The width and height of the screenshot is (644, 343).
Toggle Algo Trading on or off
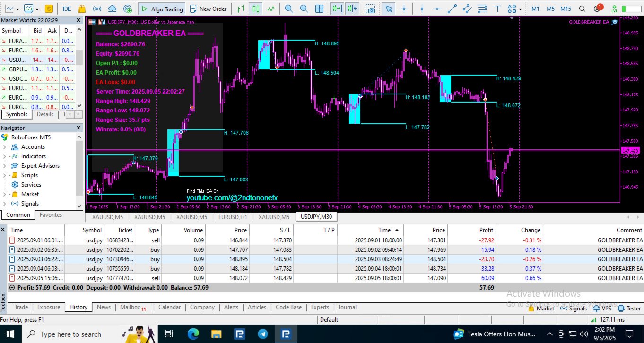pos(161,9)
